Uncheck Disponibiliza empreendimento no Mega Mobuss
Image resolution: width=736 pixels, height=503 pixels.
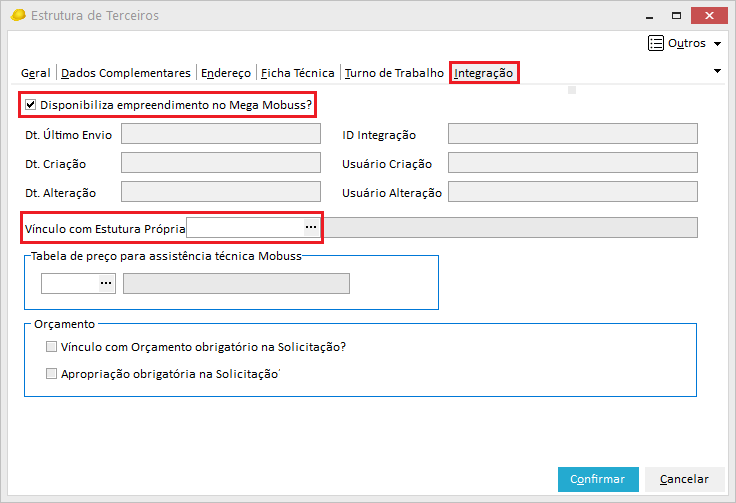[31, 105]
